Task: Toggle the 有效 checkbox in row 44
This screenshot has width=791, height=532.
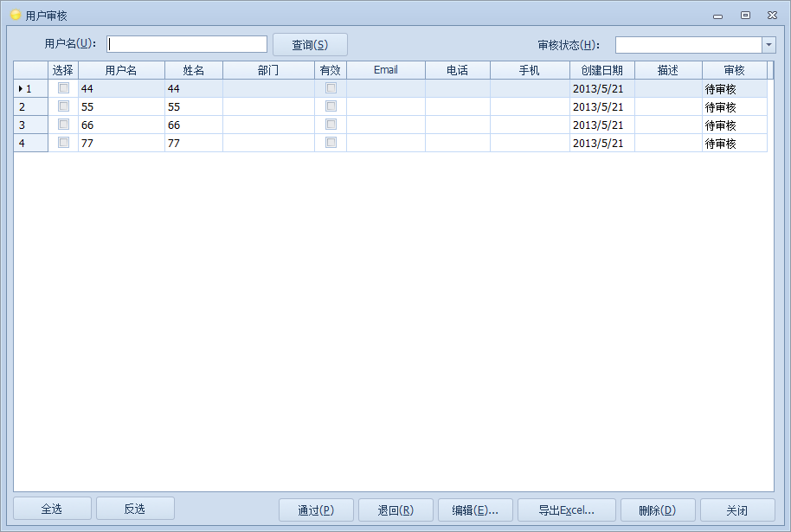Action: pyautogui.click(x=331, y=88)
